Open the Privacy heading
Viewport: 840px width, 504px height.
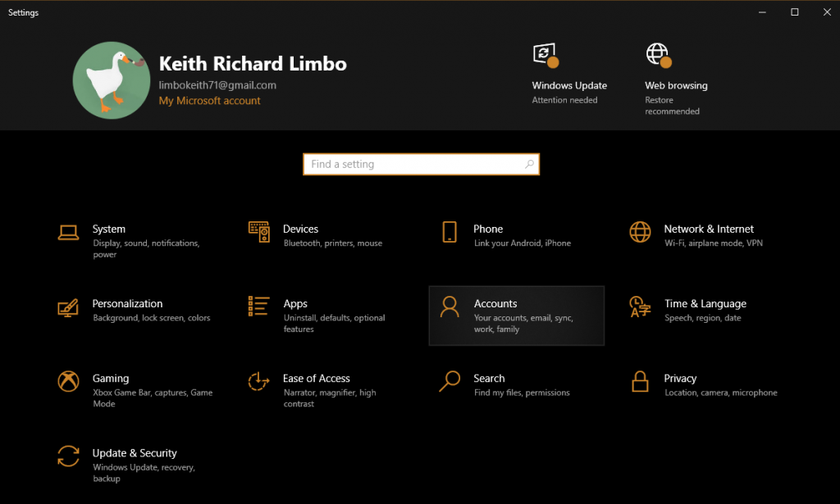[x=680, y=379]
